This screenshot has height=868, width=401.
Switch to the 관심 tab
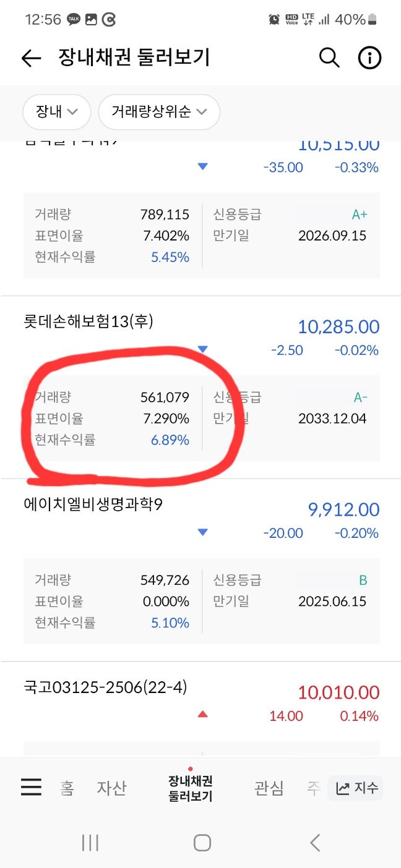pos(269,788)
